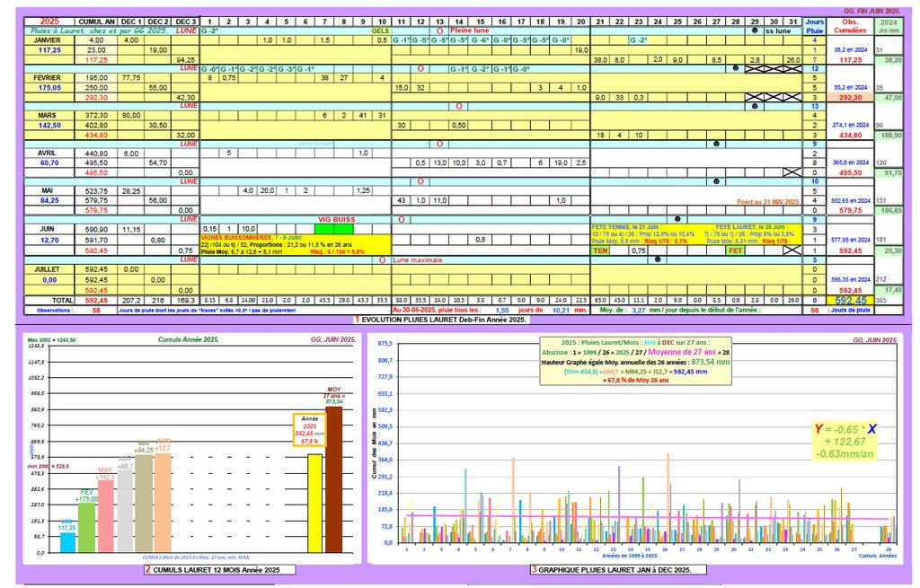Select the green FET marker cell
Screen dimensions: 920x588
(735, 250)
